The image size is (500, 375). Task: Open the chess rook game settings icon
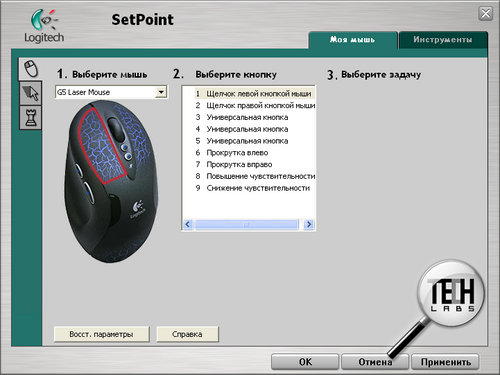point(30,118)
